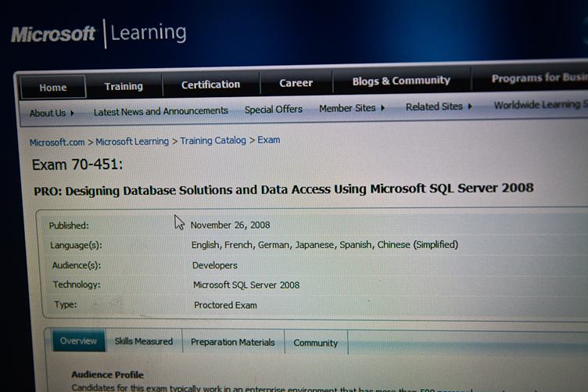Switch to the Community tab
Screen dimensions: 588x392
pos(316,343)
